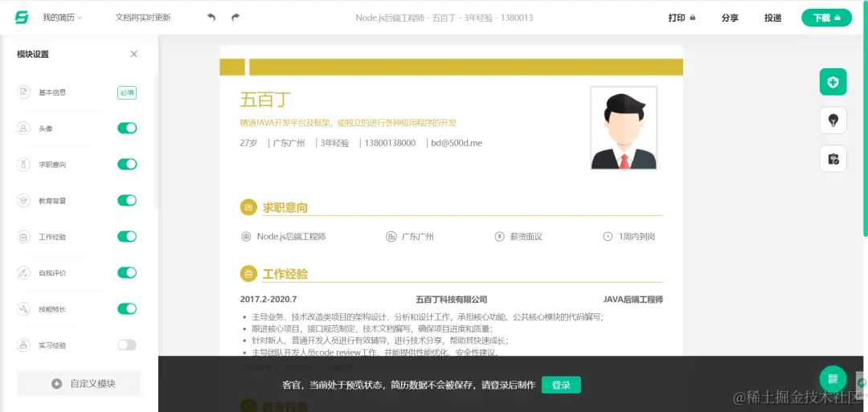Click the resume avatar photo
This screenshot has width=868, height=412.
coord(624,127)
